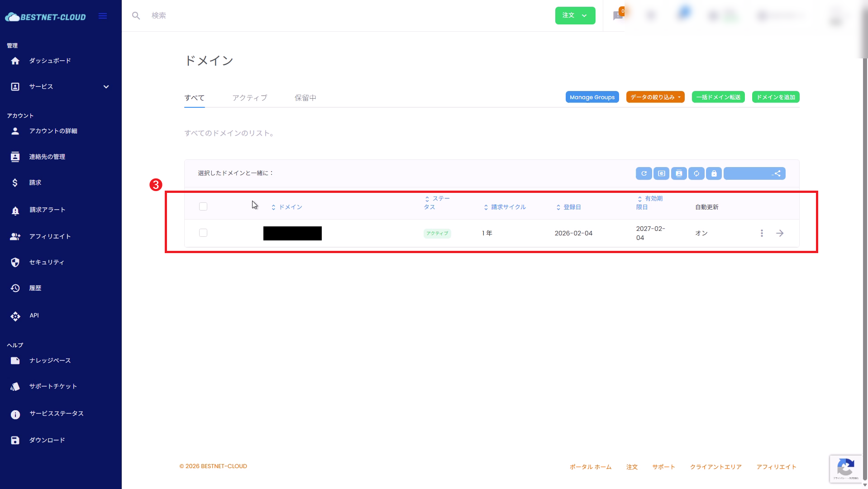Click the arrow to open domain details

[x=780, y=233]
